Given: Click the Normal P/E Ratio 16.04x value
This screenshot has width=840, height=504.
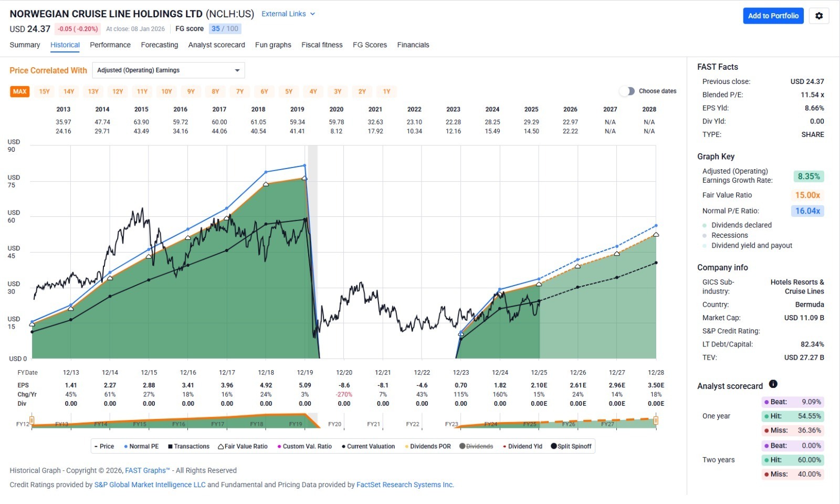Looking at the screenshot, I should [x=807, y=211].
